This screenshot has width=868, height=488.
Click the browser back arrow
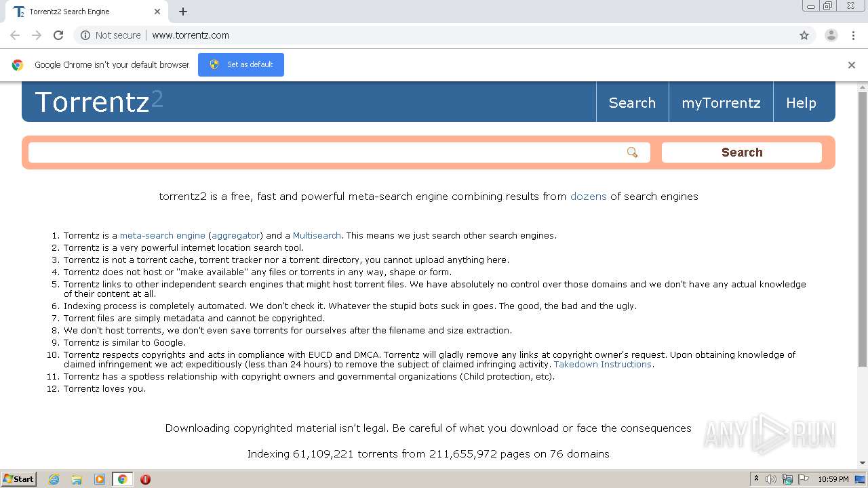tap(15, 35)
